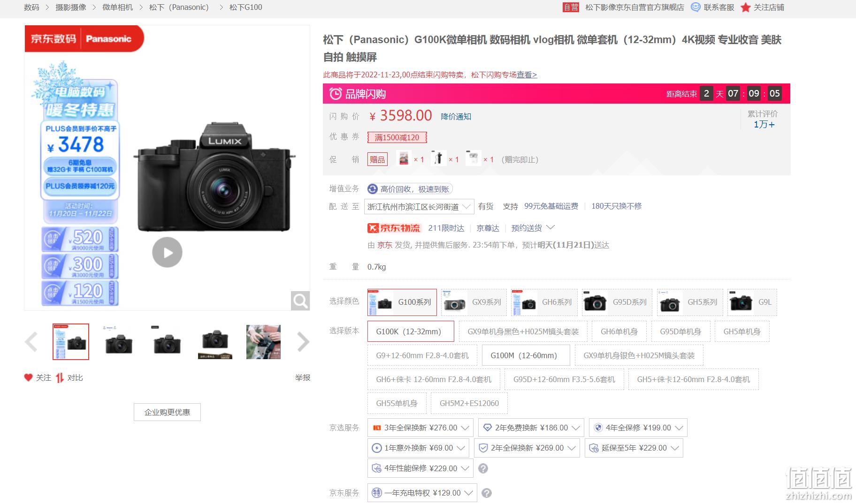
Task: Click the 高价回收 recycle service icon
Action: (x=373, y=189)
